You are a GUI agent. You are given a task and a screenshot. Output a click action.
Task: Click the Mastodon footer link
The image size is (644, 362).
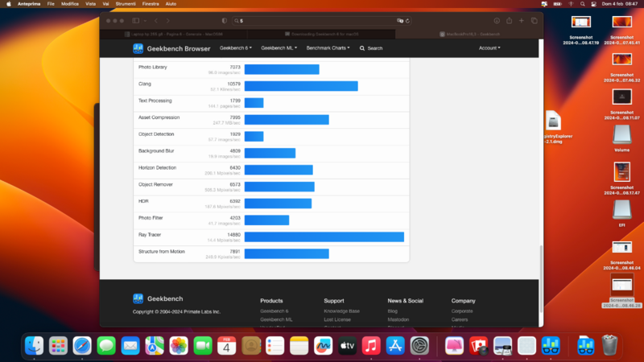[x=398, y=319]
